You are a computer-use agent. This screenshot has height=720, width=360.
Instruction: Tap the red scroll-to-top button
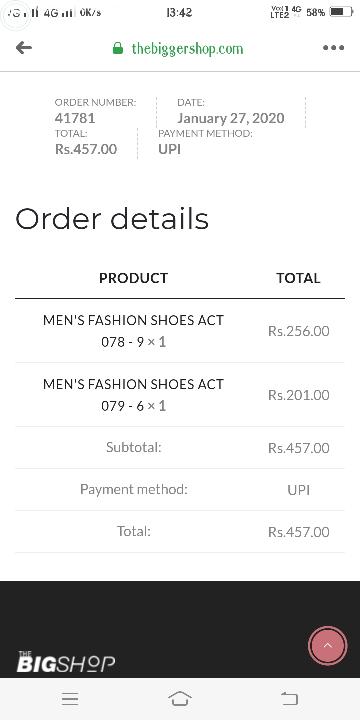327,646
